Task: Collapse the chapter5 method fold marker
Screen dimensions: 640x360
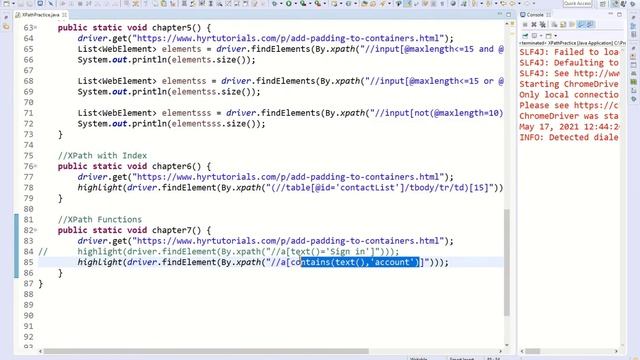Action: (36, 28)
